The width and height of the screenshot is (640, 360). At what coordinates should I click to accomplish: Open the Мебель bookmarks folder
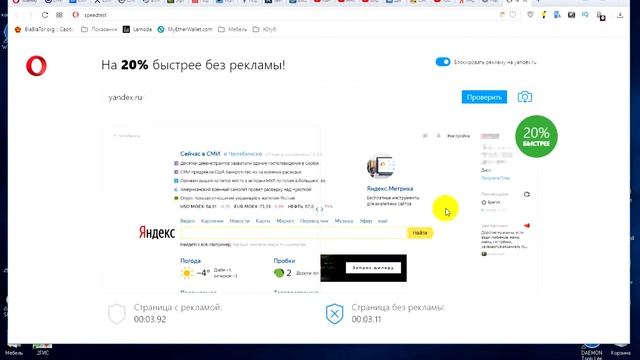[x=233, y=29]
